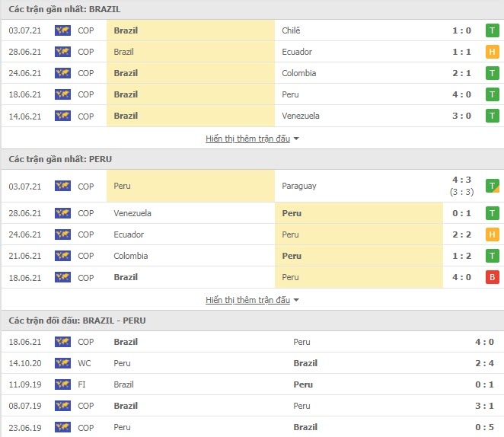Click the flag icon beside FI on 11.09.19
Screen dimensions: 504x437
pos(62,384)
